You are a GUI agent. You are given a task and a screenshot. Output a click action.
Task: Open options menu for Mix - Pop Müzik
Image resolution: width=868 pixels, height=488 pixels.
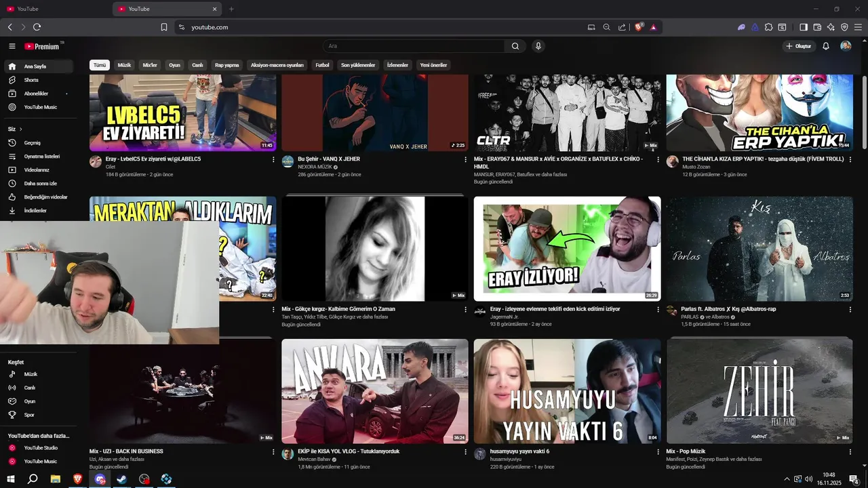click(850, 452)
